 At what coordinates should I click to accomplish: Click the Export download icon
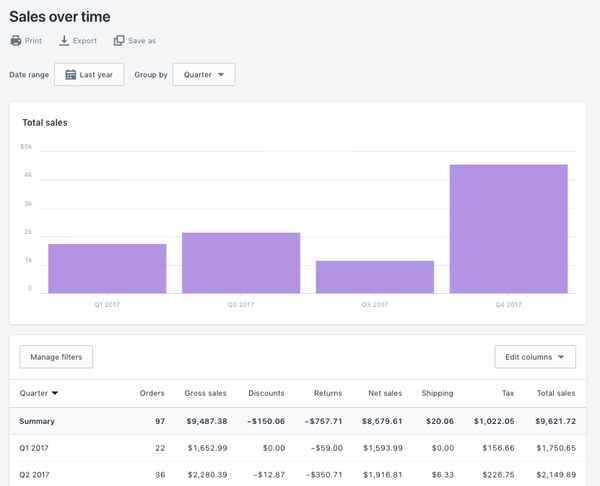(64, 41)
